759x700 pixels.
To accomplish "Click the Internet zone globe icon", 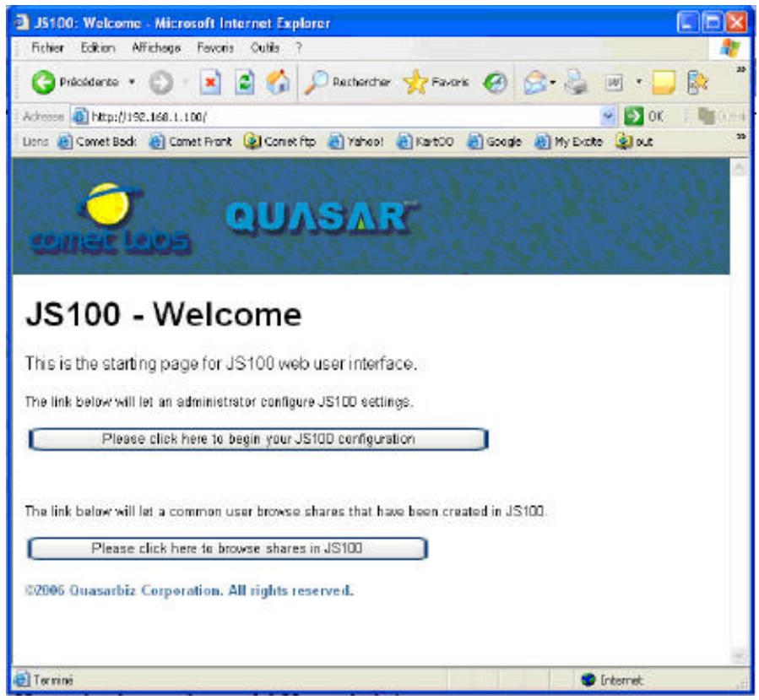I will point(588,680).
